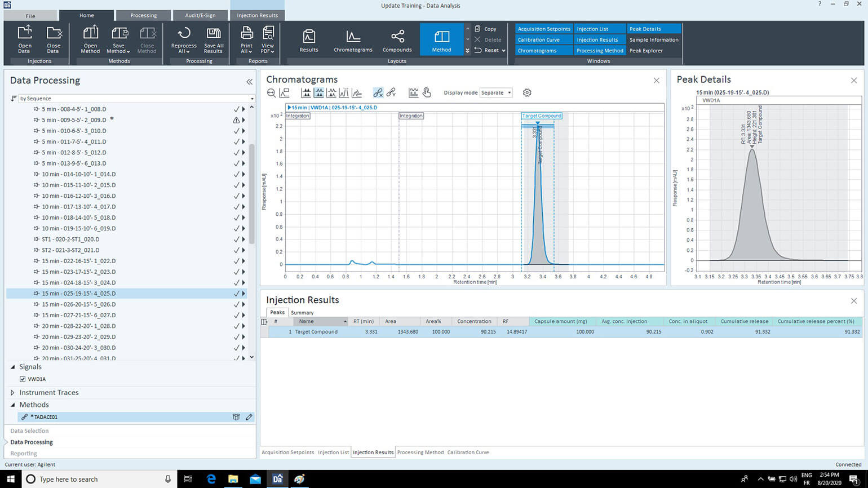The image size is (868, 488).
Task: Open chromatogram settings gear icon
Action: point(527,93)
